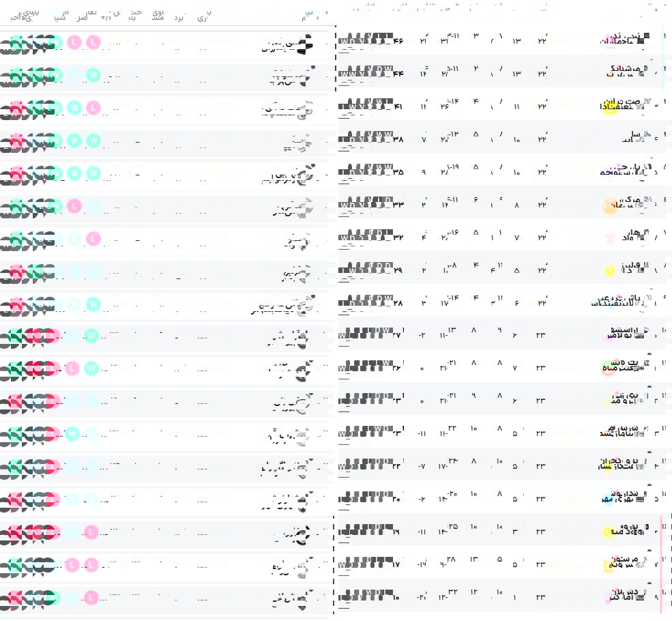This screenshot has width=672, height=621.
Task: Click the rightmost W badge in the tenth left row
Action: click(x=93, y=336)
